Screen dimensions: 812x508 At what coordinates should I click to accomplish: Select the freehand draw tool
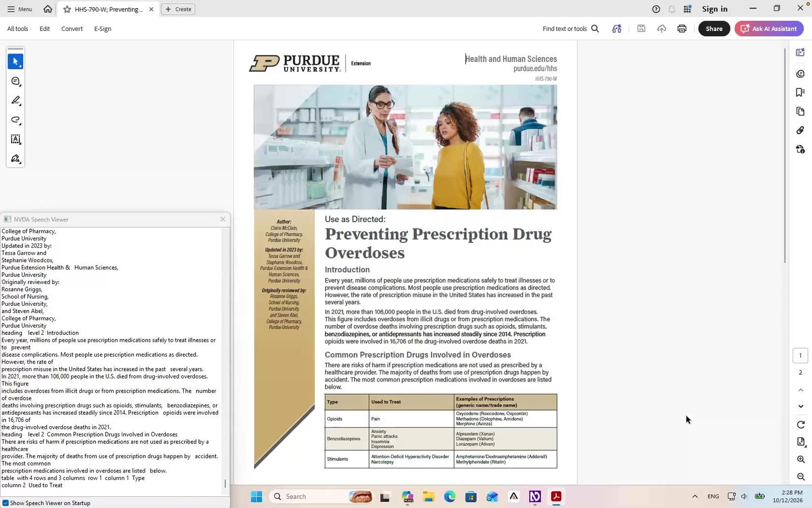[x=15, y=120]
